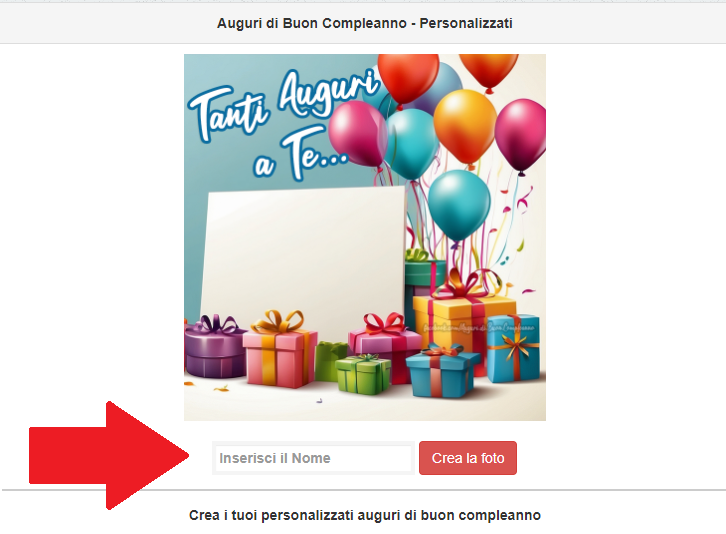Click the magenta balloon on the right edge
Image resolution: width=726 pixels, height=534 pixels.
tap(521, 135)
